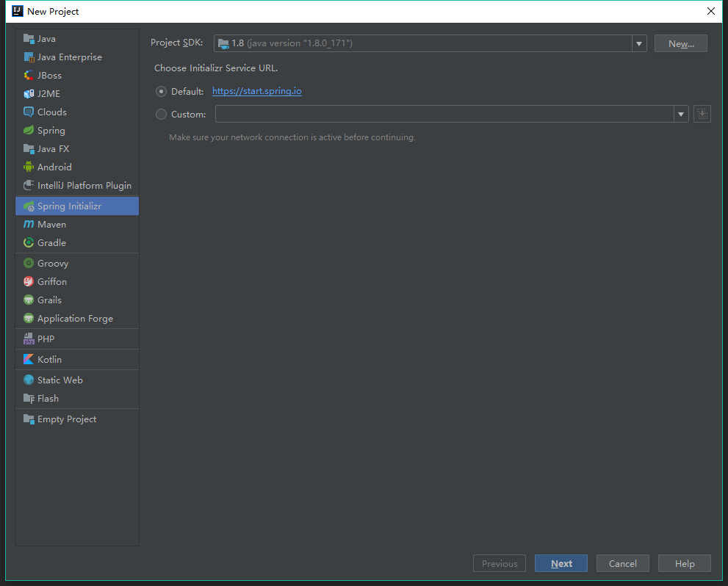Click the Next button
728x586 pixels.
click(x=561, y=563)
